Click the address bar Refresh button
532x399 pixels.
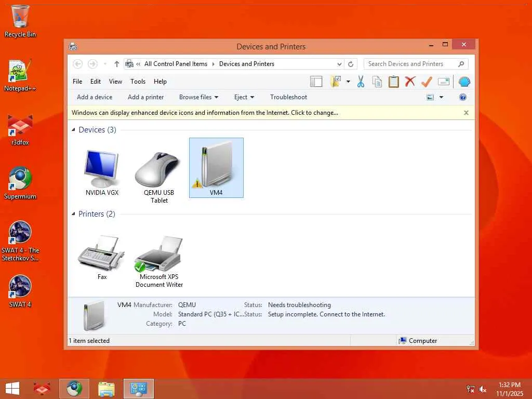pyautogui.click(x=351, y=64)
